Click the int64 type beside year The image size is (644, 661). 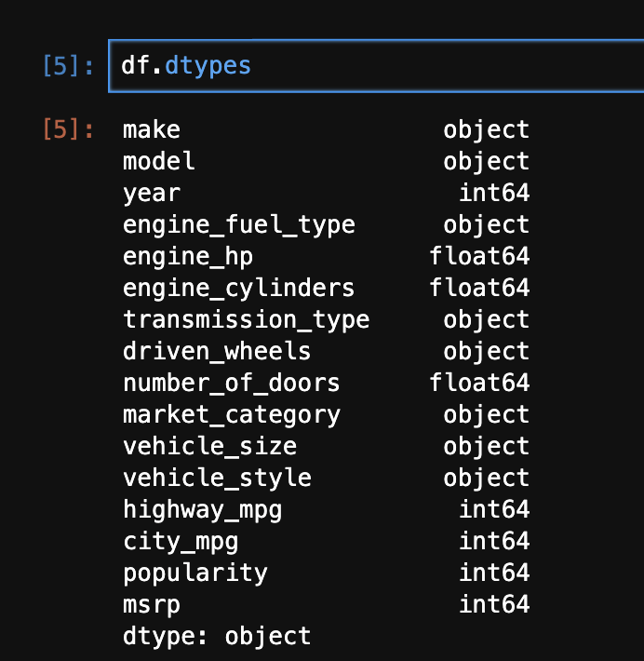click(493, 193)
